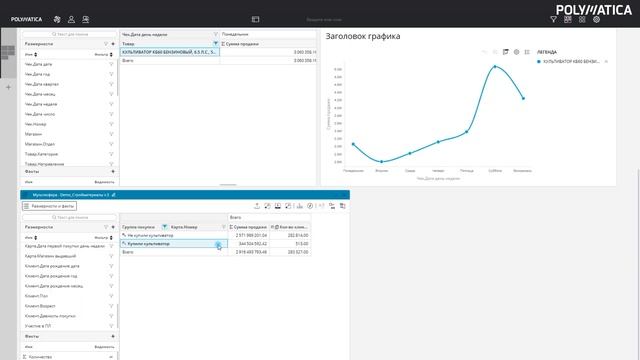Sort the lower dimension list by Фильтр
The image size is (640, 360).
(x=104, y=238)
